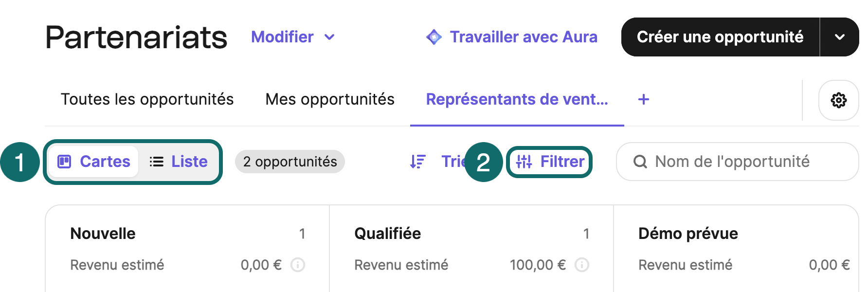Click the magnifier icon in the search field
The height and width of the screenshot is (292, 868).
(641, 162)
